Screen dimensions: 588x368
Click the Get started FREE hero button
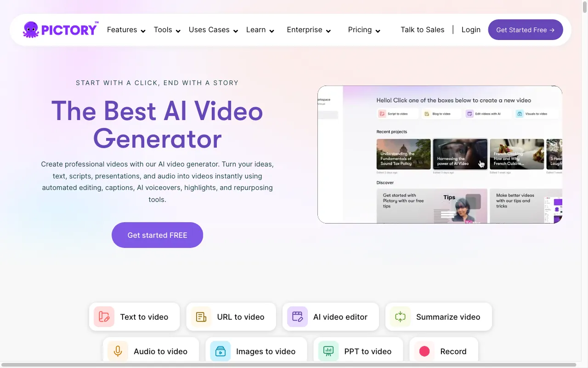pos(157,235)
